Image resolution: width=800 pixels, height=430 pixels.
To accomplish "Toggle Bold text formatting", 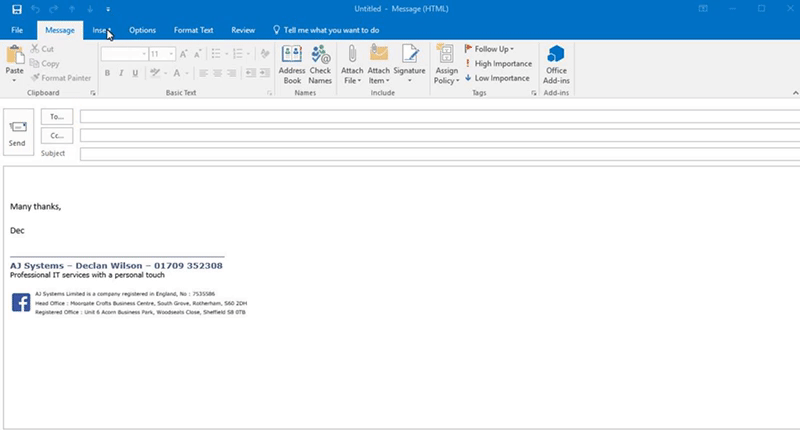I will [107, 73].
